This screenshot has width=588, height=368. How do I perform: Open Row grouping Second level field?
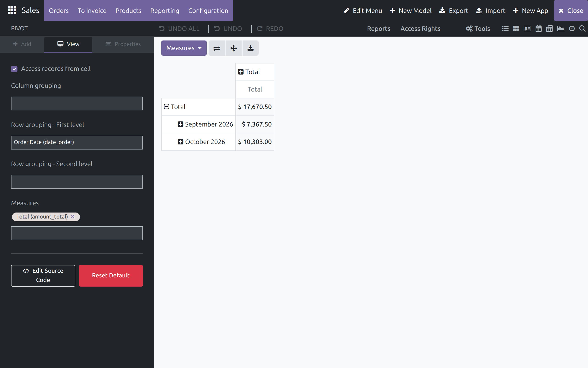[77, 181]
